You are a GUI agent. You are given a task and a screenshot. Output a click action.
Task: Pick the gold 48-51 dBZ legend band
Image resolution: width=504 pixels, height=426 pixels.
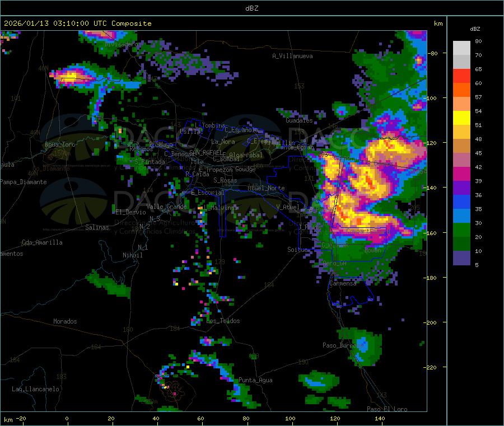tap(461, 132)
